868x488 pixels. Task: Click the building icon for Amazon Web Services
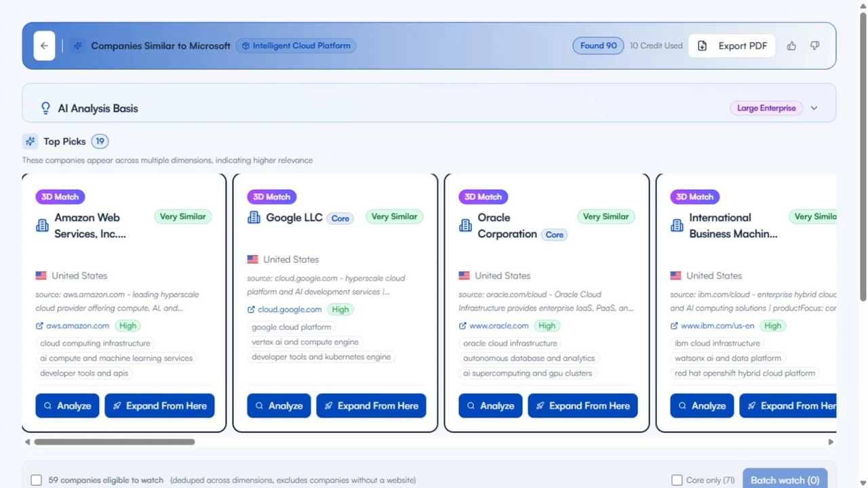point(42,226)
